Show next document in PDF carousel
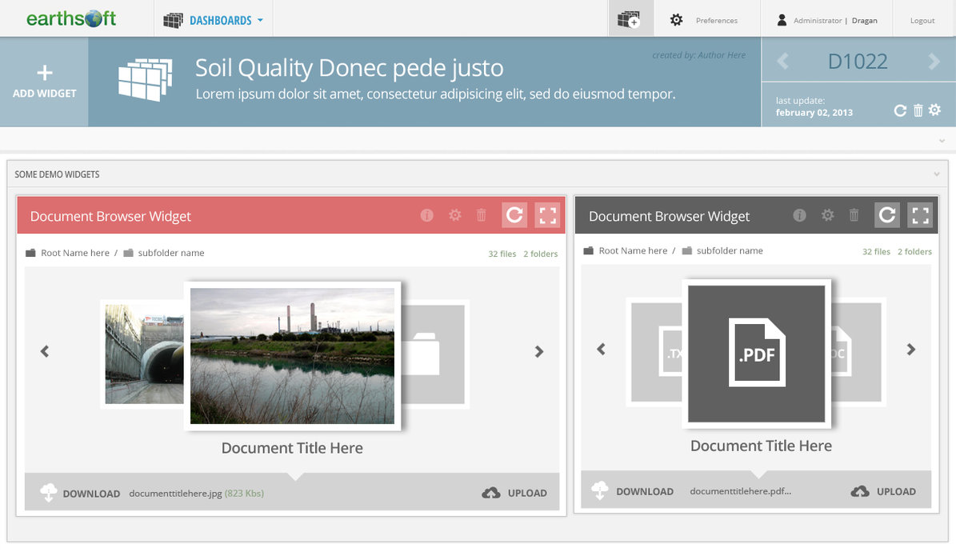Viewport: 956px width, 560px height. [910, 349]
